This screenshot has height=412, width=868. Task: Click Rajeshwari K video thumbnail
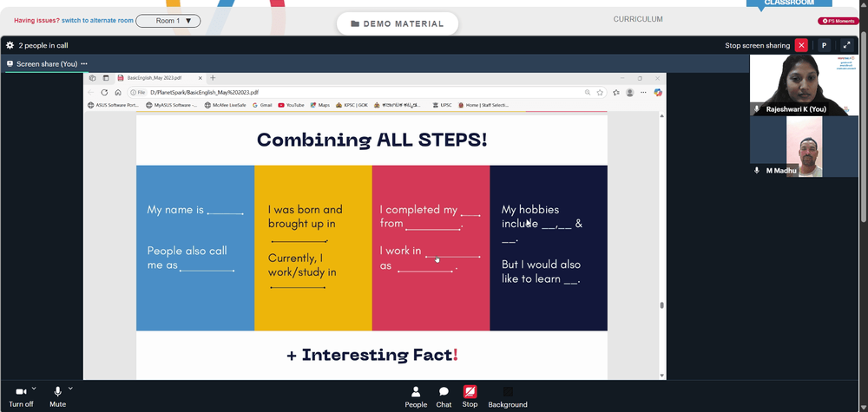pyautogui.click(x=804, y=85)
